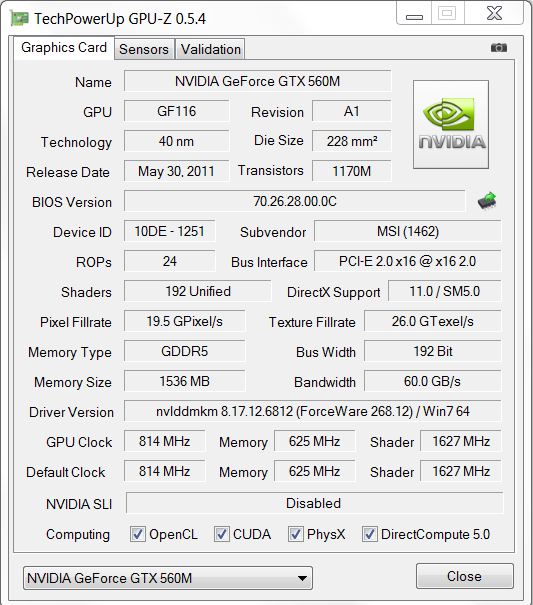
Task: Open the GPU selection dropdown arrow
Action: pos(302,578)
